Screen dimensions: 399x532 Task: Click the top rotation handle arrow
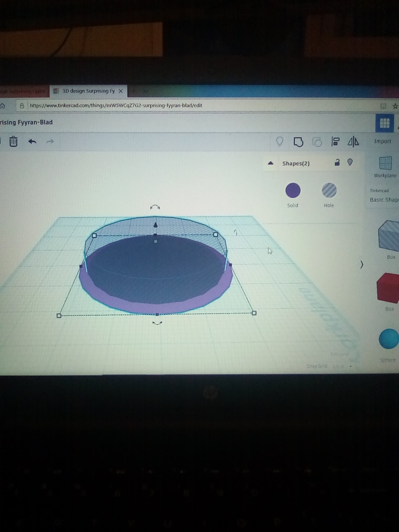click(155, 207)
